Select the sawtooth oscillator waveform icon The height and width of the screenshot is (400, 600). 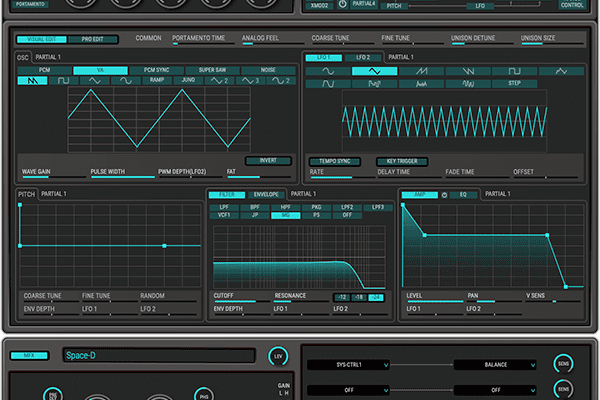[33, 80]
